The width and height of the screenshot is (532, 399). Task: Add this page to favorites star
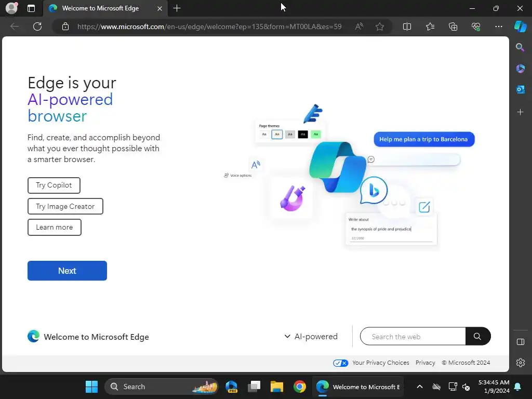[380, 26]
